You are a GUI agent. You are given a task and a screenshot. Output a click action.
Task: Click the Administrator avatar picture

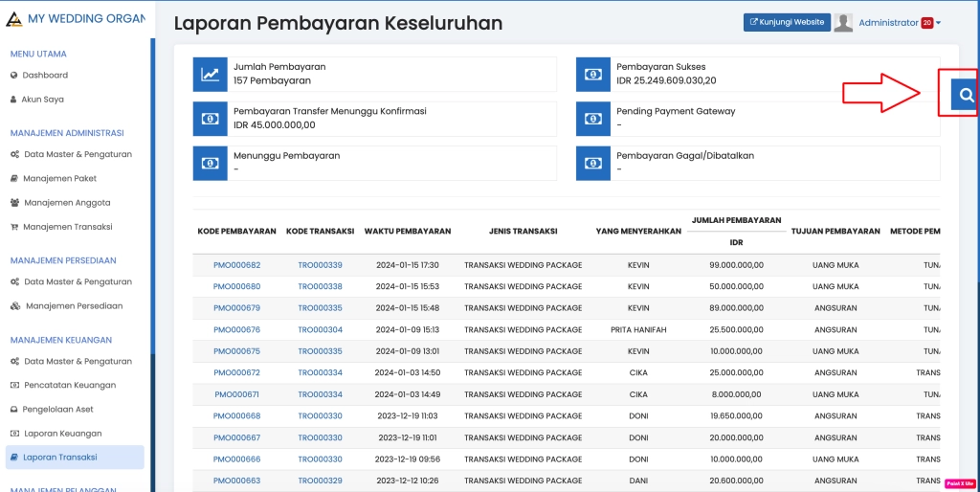pyautogui.click(x=843, y=23)
